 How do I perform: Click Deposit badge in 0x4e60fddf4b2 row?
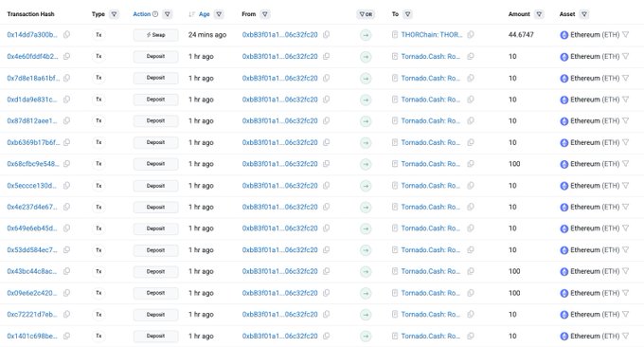tap(155, 56)
